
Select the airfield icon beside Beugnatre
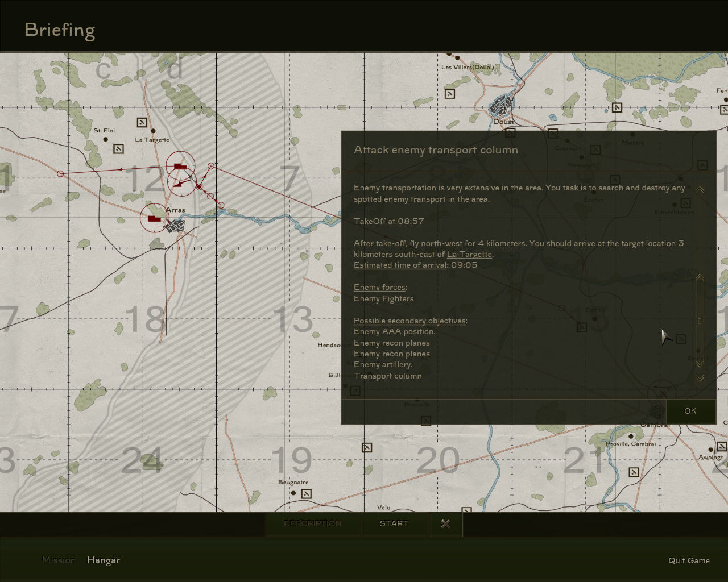(306, 494)
